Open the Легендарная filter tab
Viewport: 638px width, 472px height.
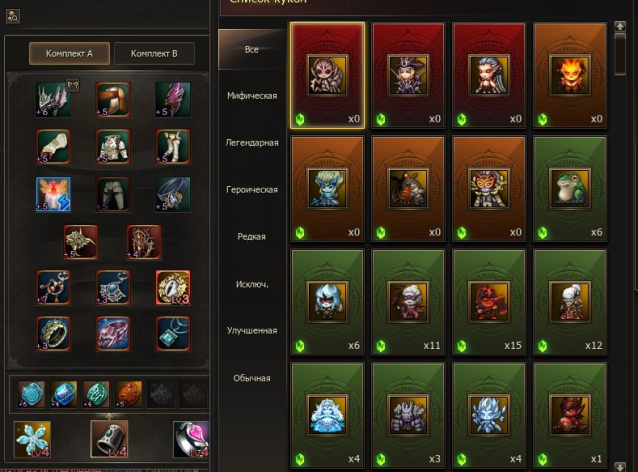(x=252, y=143)
